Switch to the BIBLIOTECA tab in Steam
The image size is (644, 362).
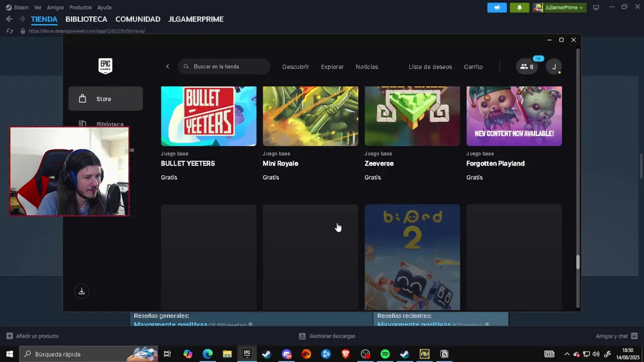[86, 19]
